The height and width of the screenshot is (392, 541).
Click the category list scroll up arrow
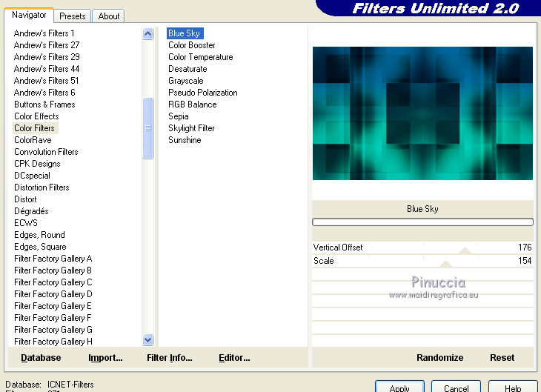click(147, 34)
